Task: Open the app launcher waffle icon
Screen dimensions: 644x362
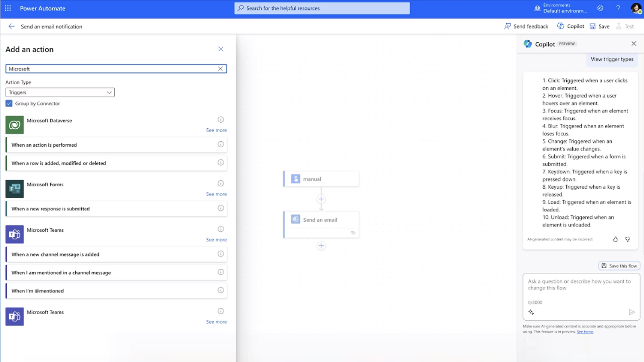Action: [8, 8]
